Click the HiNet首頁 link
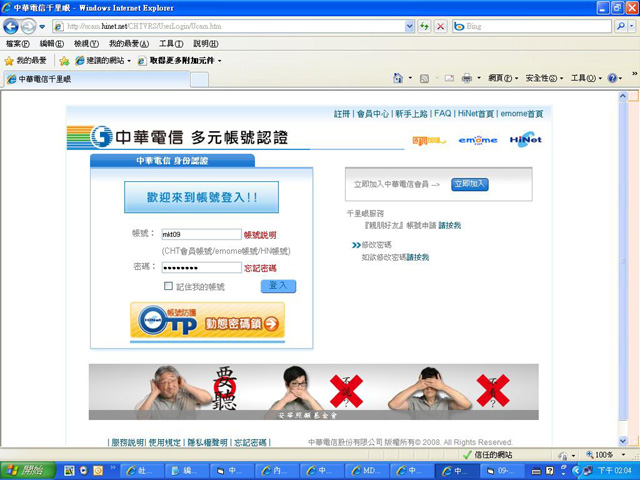 [476, 114]
